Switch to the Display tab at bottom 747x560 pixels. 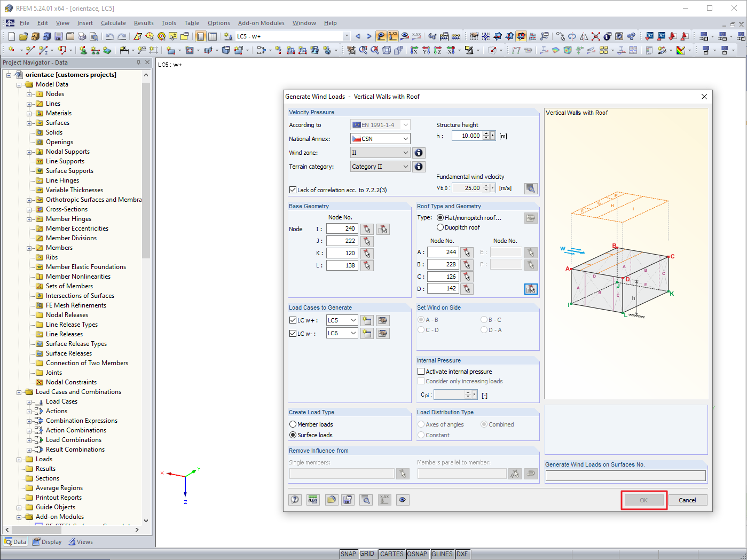click(47, 541)
